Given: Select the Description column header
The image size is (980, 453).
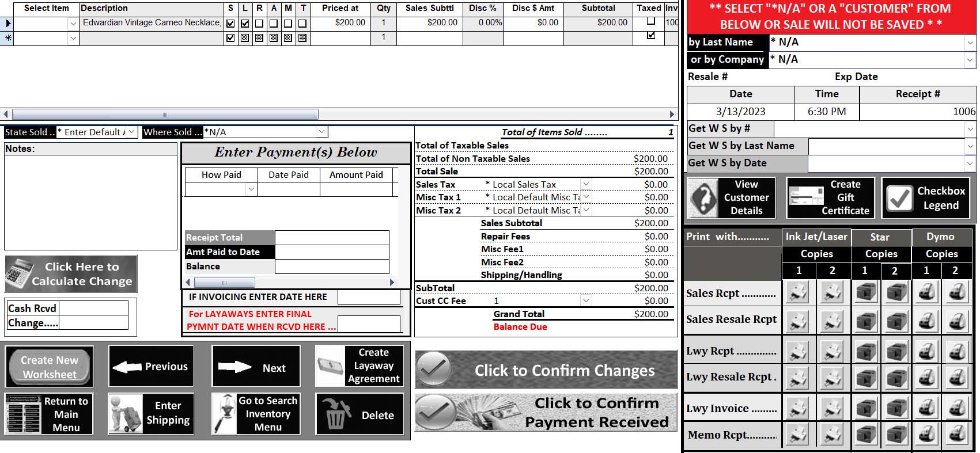Looking at the screenshot, I should click(x=151, y=8).
